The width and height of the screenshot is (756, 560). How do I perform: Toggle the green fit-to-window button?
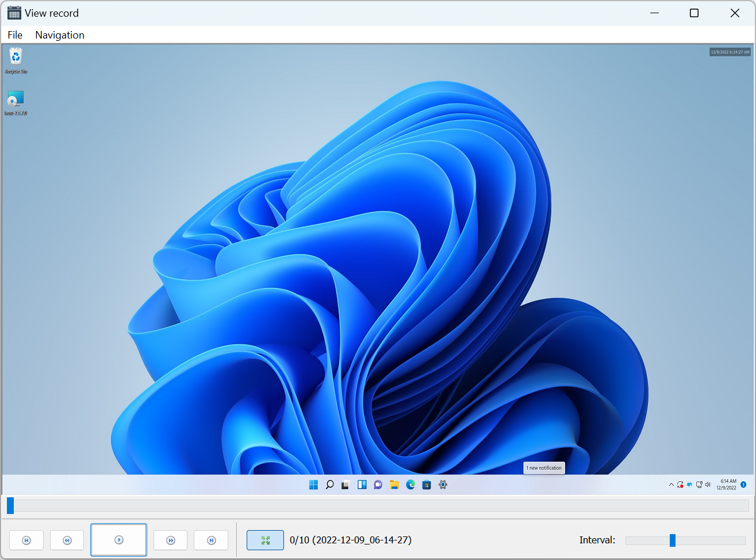coord(265,540)
